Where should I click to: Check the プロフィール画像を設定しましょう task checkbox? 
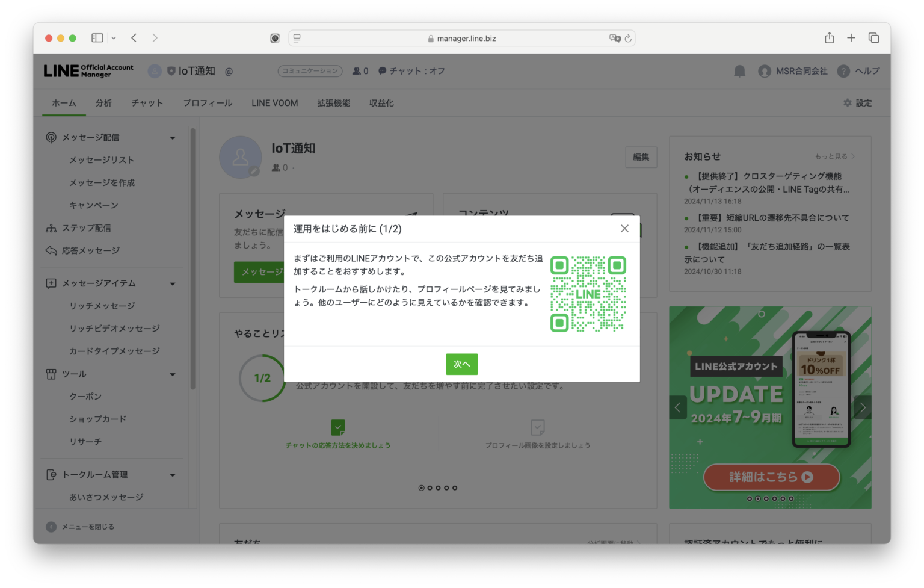coord(536,429)
